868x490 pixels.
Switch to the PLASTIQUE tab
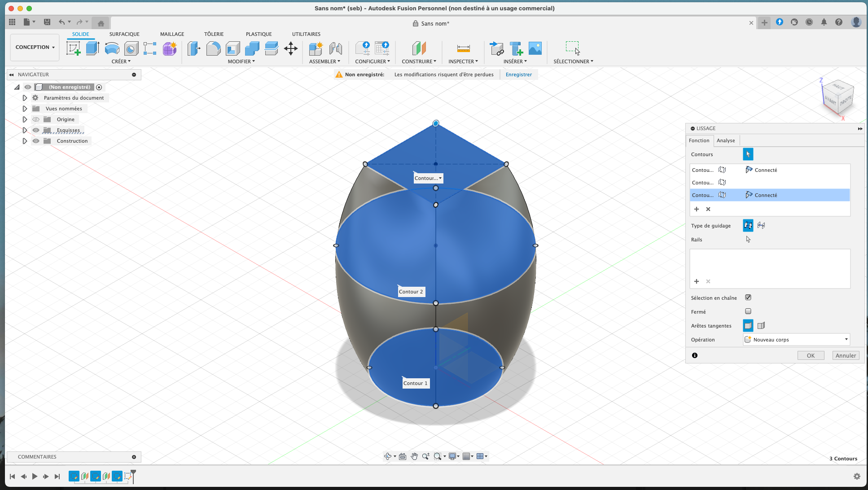(x=259, y=34)
